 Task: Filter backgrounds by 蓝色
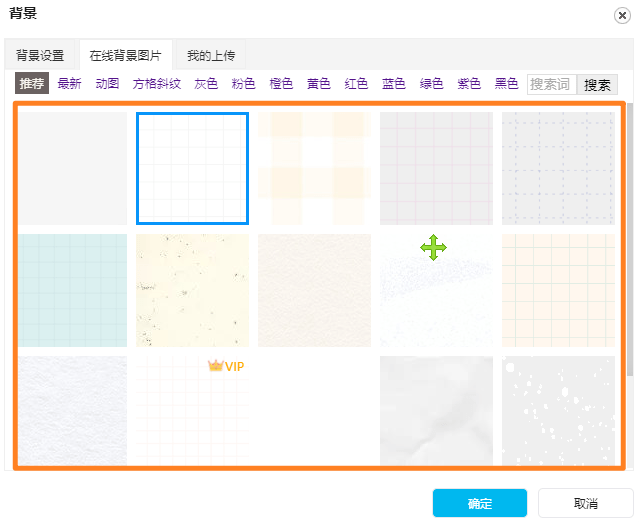click(x=394, y=84)
